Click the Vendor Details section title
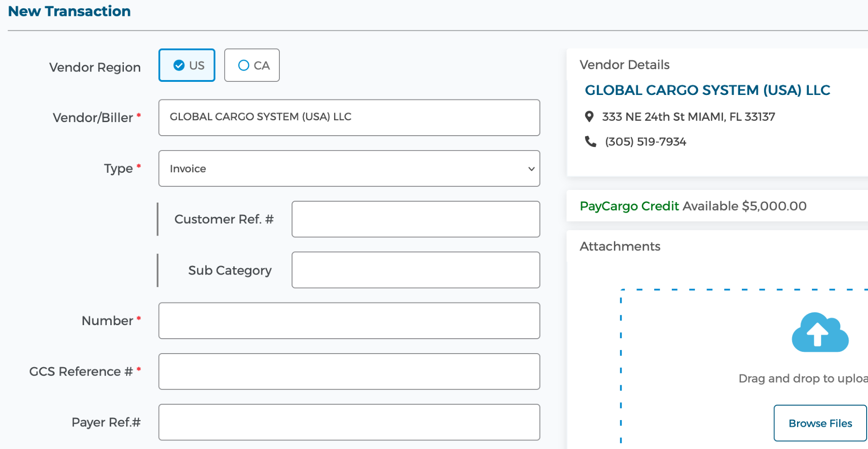This screenshot has width=868, height=449. (624, 65)
